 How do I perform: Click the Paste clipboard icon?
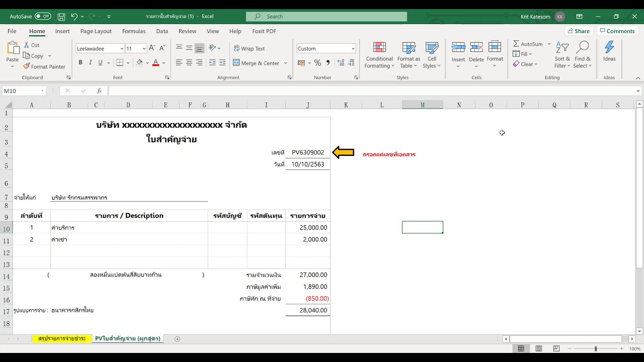click(x=13, y=49)
